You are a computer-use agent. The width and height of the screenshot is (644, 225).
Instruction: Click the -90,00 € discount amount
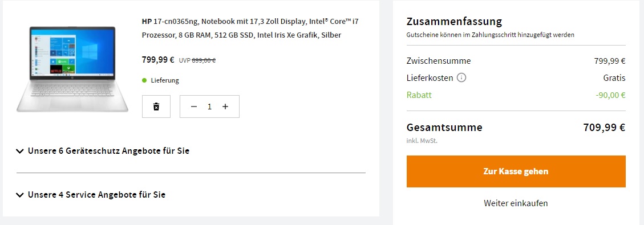[610, 96]
